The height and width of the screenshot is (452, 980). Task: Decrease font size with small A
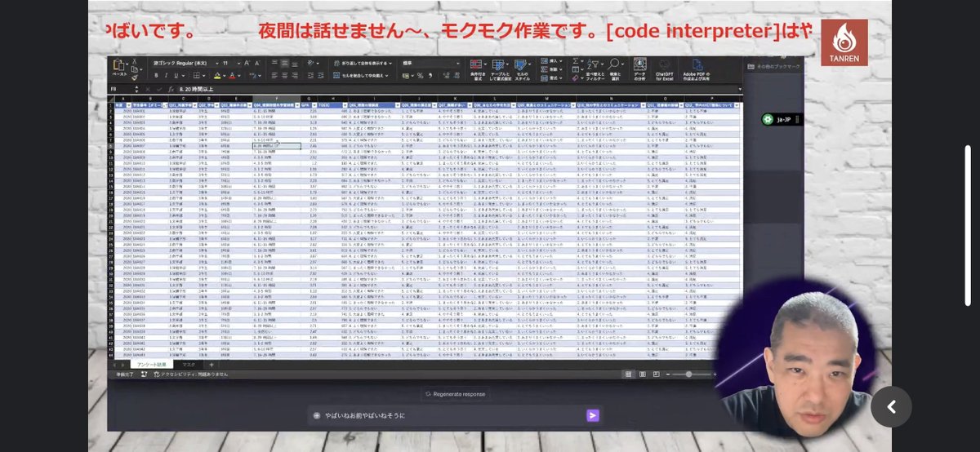(x=257, y=64)
